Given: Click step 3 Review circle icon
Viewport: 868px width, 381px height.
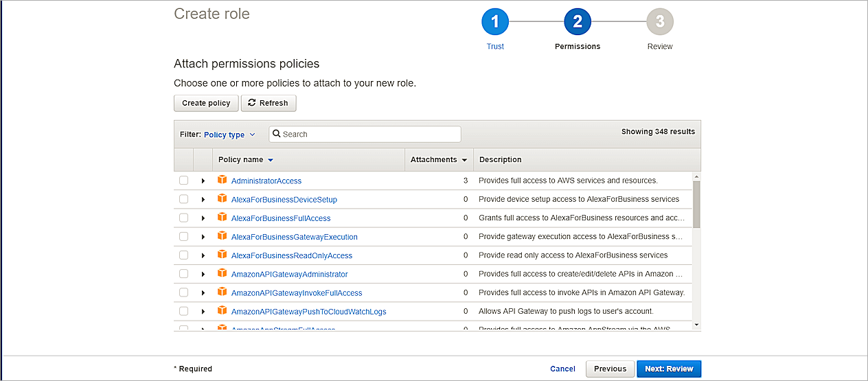Looking at the screenshot, I should [x=659, y=22].
